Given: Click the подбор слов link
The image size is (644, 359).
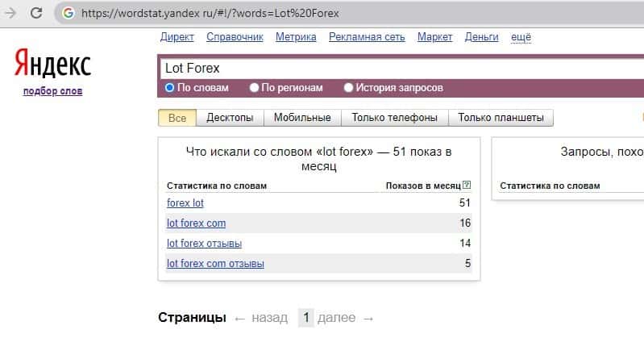Looking at the screenshot, I should [x=52, y=91].
